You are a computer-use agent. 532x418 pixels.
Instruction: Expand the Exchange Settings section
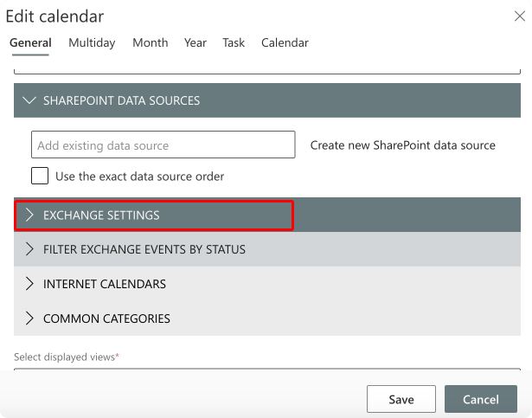pyautogui.click(x=267, y=215)
